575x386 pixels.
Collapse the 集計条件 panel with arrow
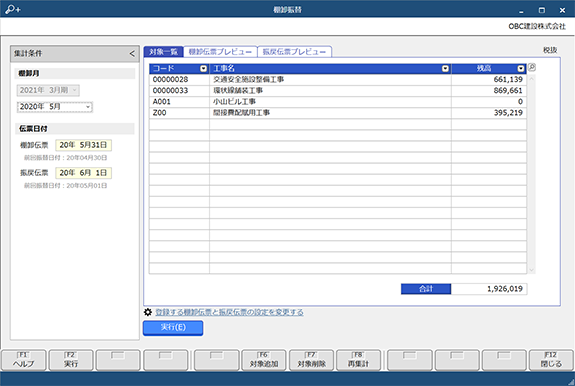point(132,54)
